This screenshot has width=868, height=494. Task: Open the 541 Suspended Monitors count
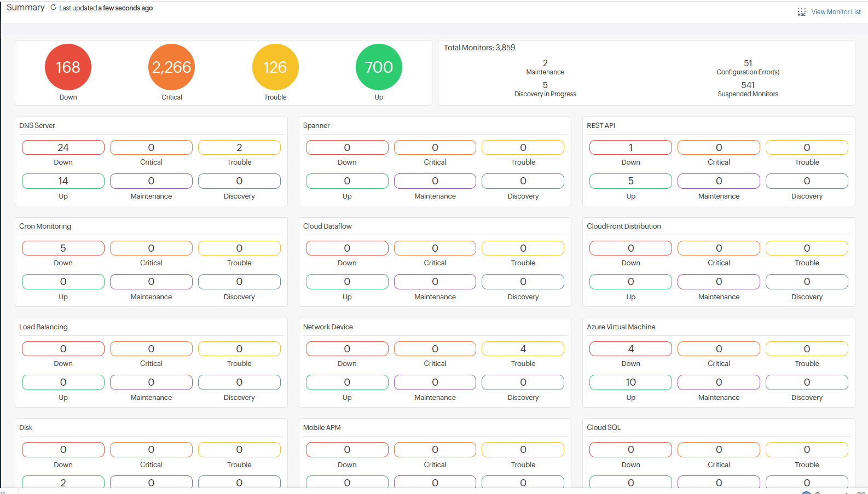click(x=748, y=85)
